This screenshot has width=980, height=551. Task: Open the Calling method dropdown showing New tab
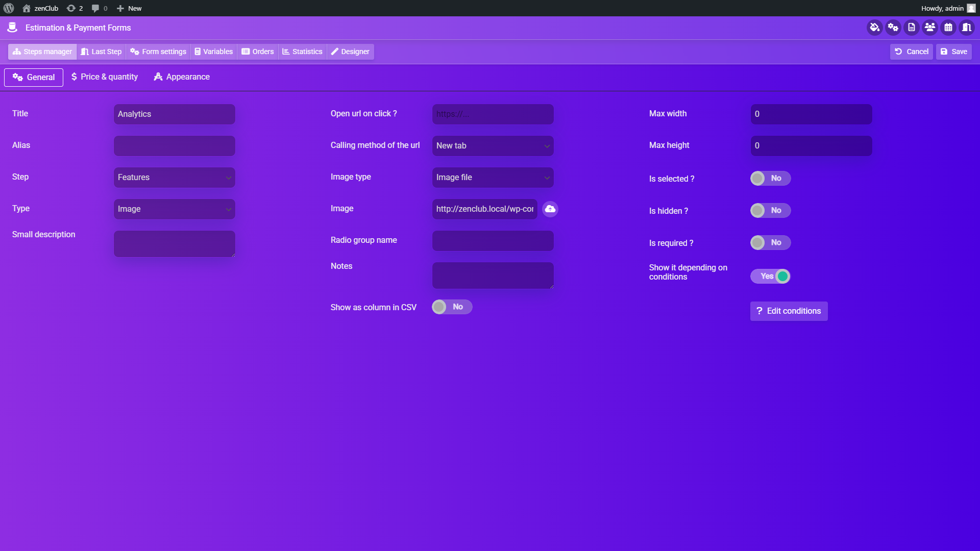(x=493, y=146)
